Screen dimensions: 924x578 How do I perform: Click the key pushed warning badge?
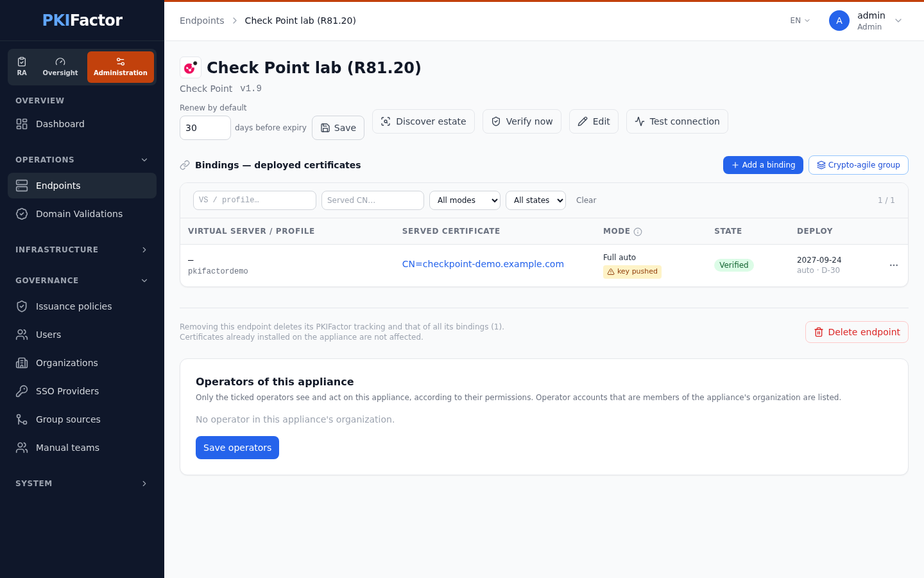pyautogui.click(x=632, y=272)
